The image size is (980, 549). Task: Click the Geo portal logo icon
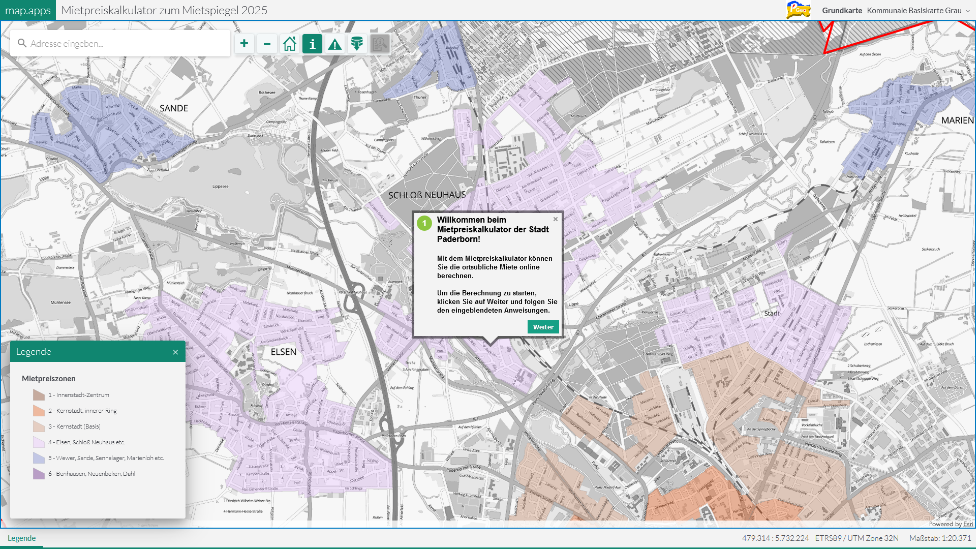798,10
